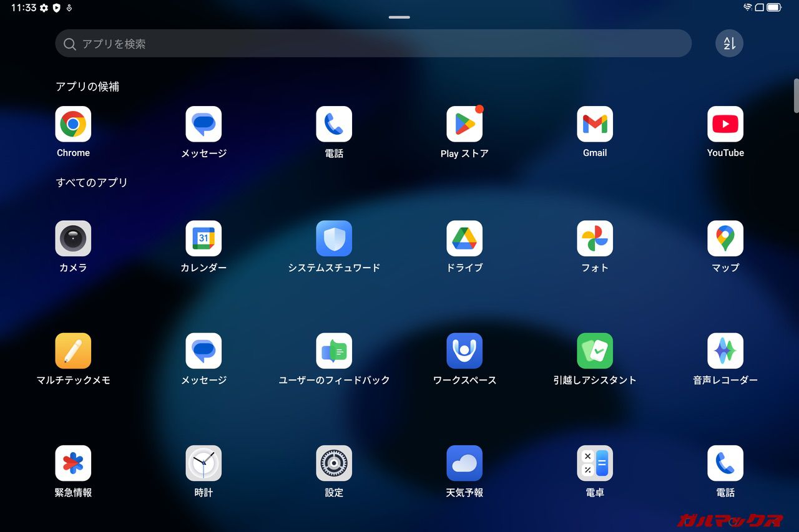This screenshot has height=532, width=799.
Task: Click the app drawer scrollbar handle
Action: tap(796, 95)
